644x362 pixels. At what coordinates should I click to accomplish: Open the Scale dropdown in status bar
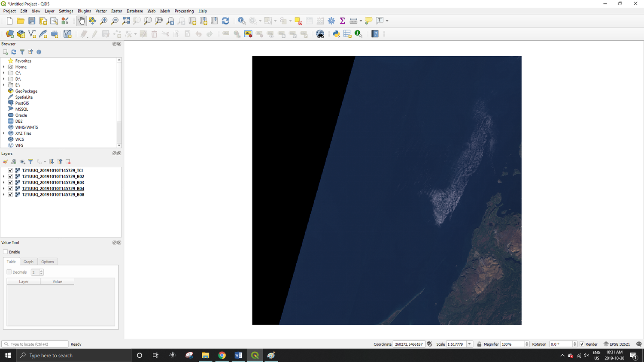pyautogui.click(x=469, y=344)
